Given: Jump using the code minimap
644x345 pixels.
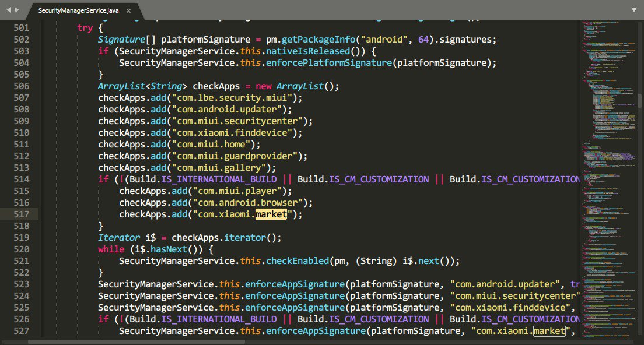Looking at the screenshot, I should [x=609, y=178].
